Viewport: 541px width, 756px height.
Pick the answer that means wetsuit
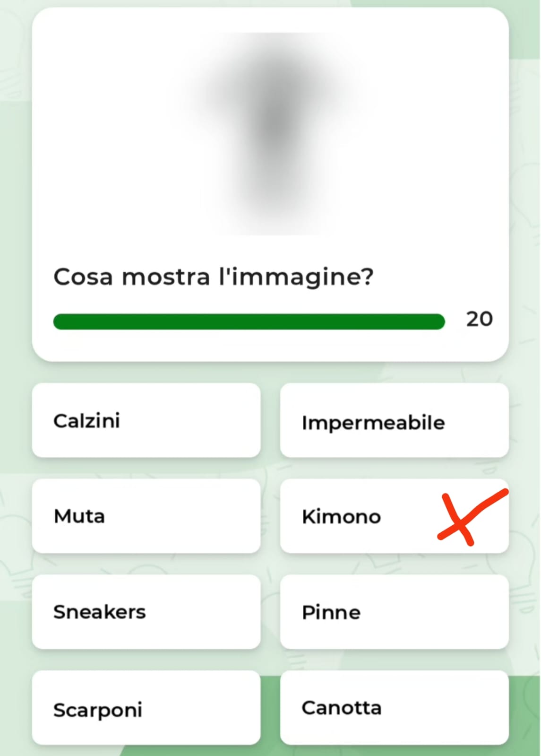click(146, 516)
